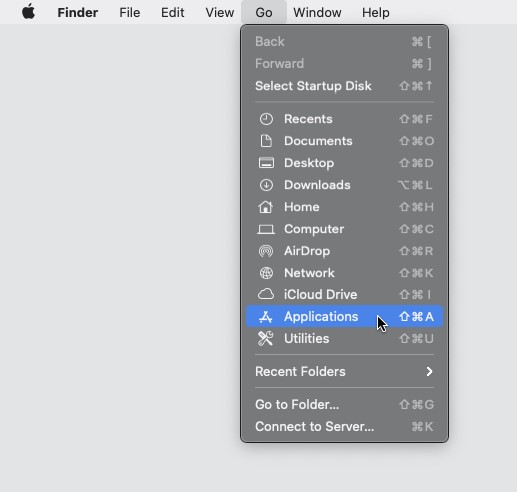Viewport: 517px width, 492px height.
Task: Choose Connect to Server… entry
Action: click(x=344, y=426)
